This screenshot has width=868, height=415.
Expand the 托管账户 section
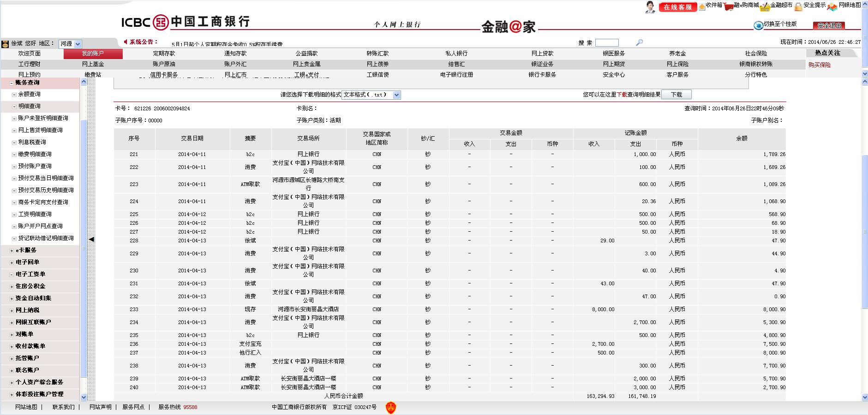pyautogui.click(x=12, y=359)
